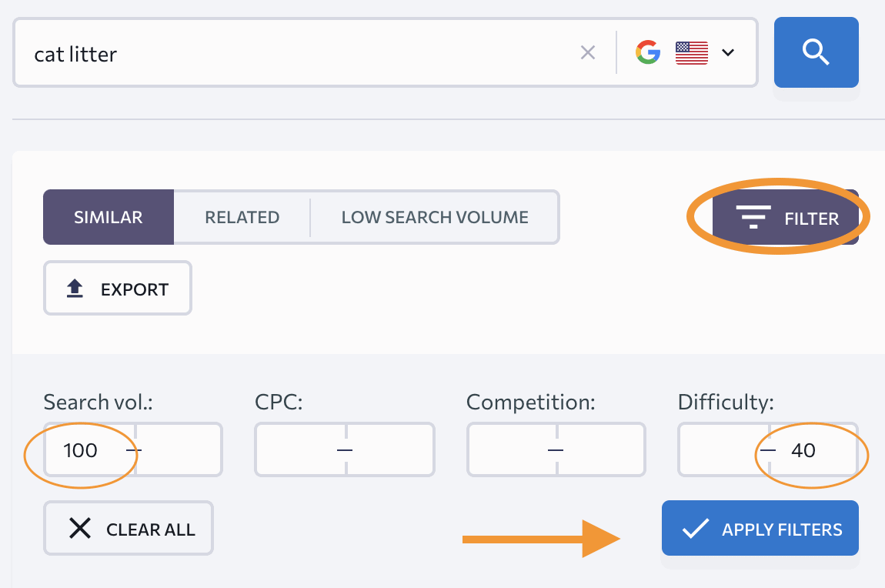The image size is (885, 588).
Task: Click the United States flag icon
Action: tap(691, 53)
